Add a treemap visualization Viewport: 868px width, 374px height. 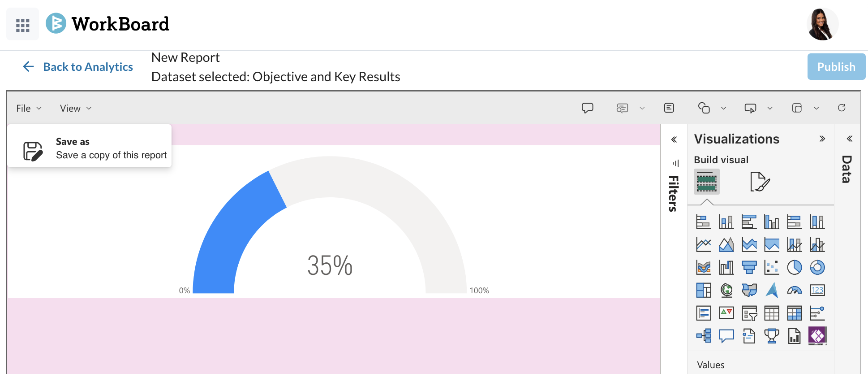(703, 290)
